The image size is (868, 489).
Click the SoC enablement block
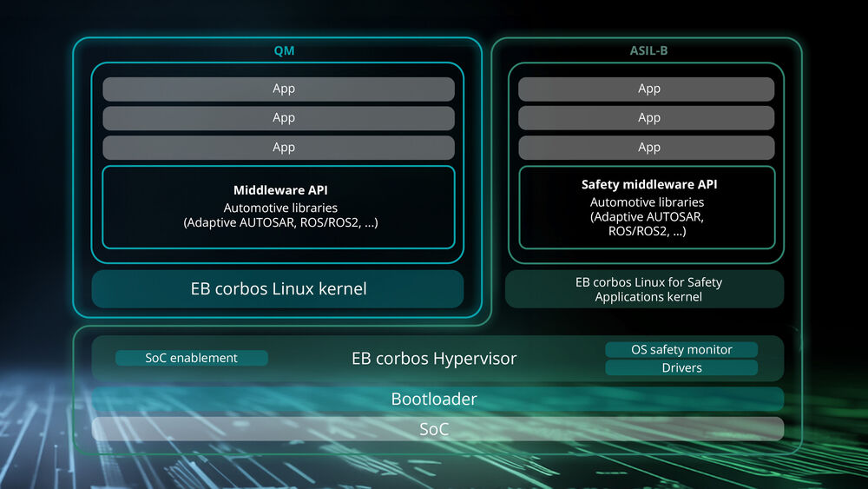coord(192,358)
